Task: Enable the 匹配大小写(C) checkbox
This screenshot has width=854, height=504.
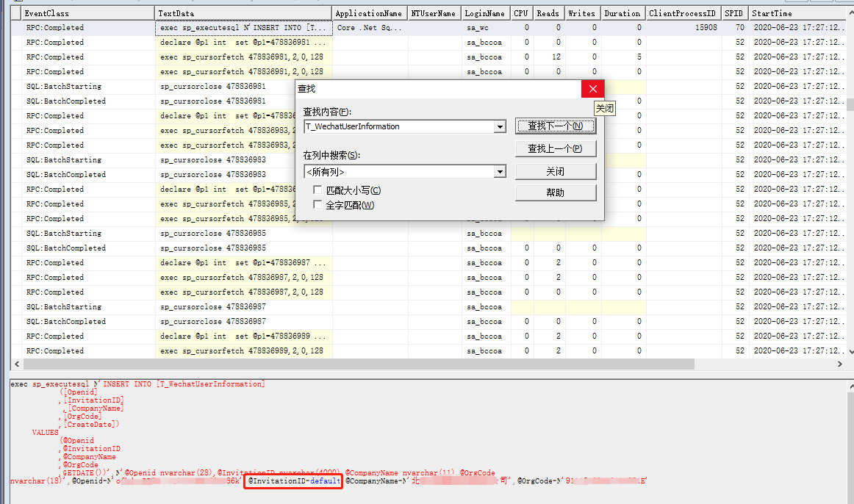Action: pyautogui.click(x=317, y=190)
